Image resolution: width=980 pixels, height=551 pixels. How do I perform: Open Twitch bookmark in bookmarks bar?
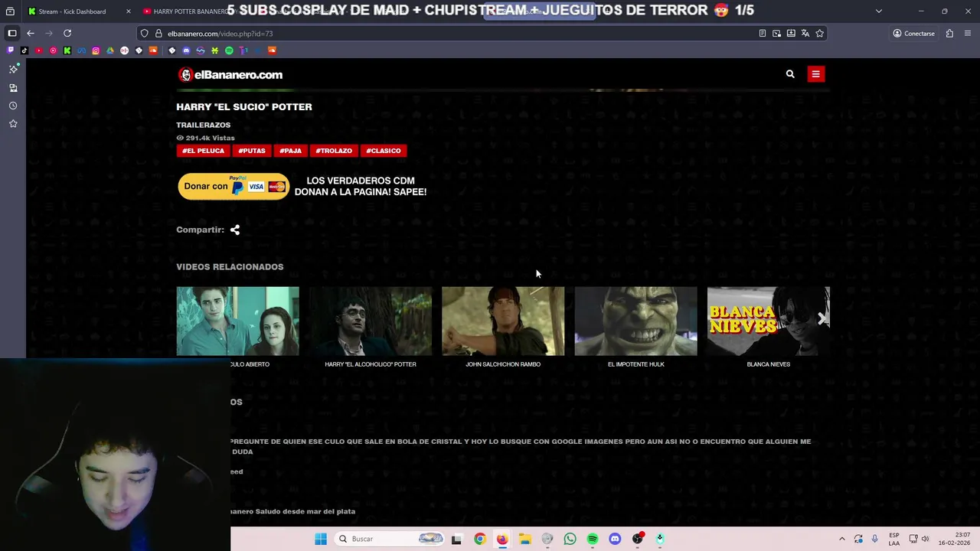pos(10,51)
